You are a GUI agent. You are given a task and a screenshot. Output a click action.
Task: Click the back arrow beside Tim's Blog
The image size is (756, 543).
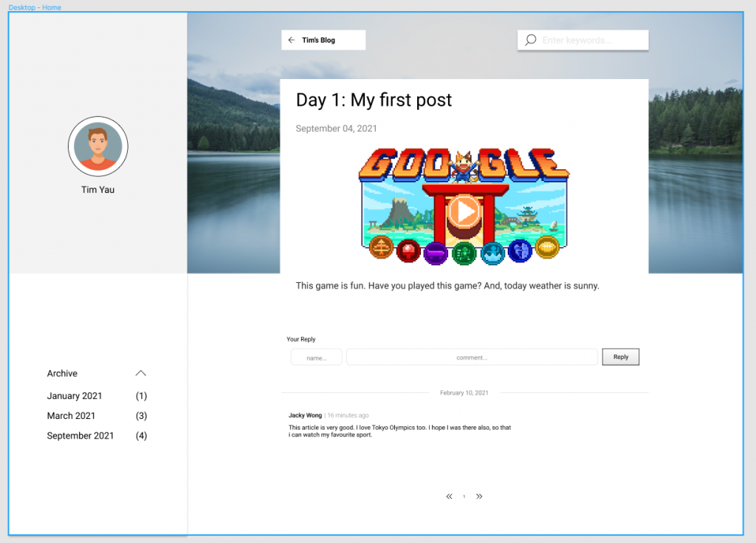[291, 40]
